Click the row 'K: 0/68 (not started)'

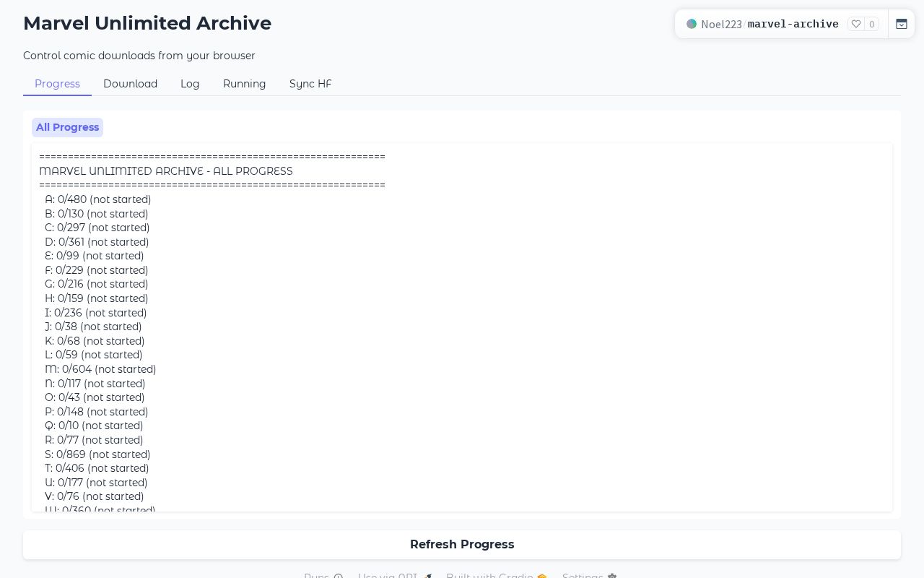pos(95,341)
